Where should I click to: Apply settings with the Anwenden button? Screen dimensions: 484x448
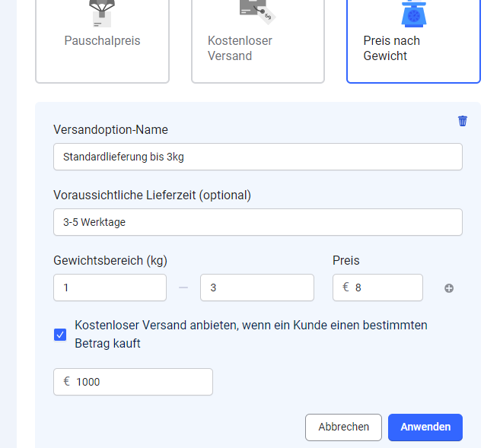(x=425, y=427)
